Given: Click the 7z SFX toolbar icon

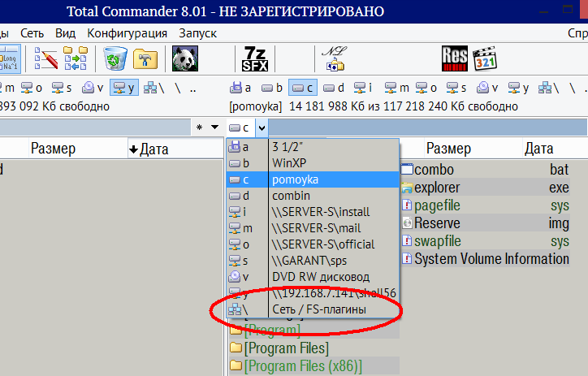Looking at the screenshot, I should click(255, 58).
